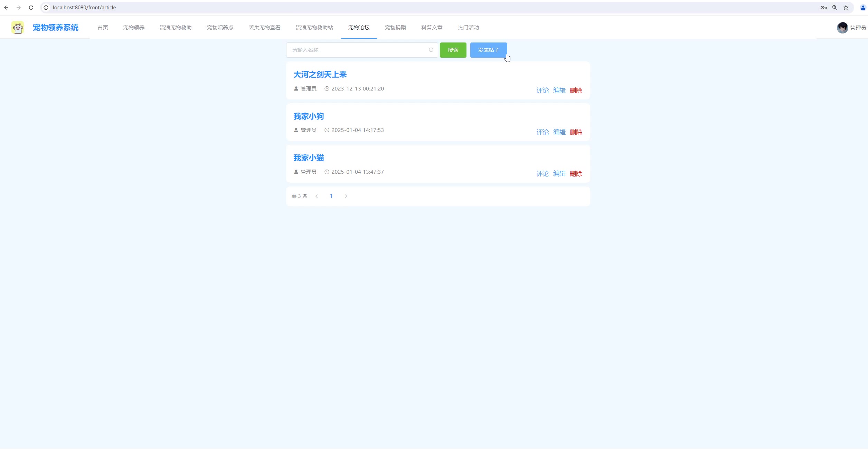The image size is (868, 449).
Task: Open browser zoom magnifier icon
Action: point(834,8)
